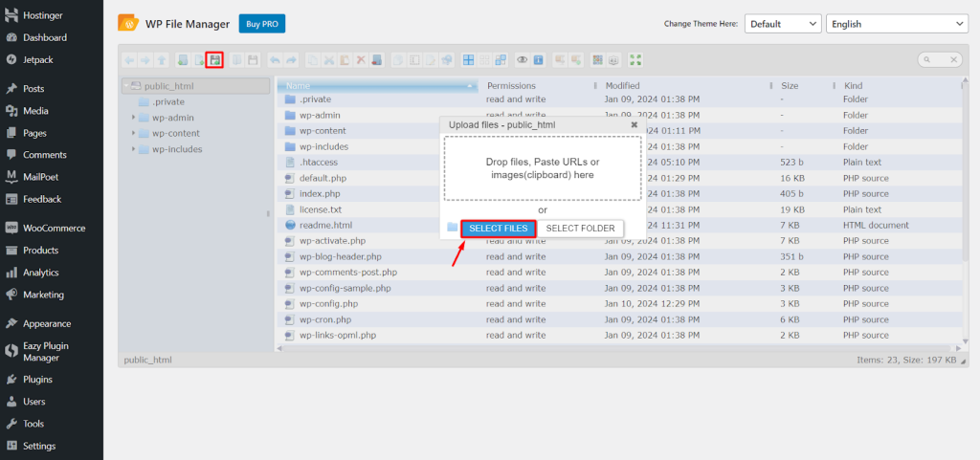Select wp-config.php file row

[x=619, y=304]
